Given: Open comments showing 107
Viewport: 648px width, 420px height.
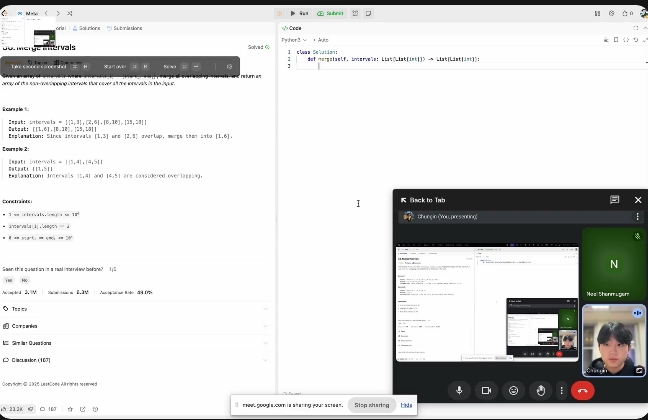Looking at the screenshot, I should (x=48, y=409).
